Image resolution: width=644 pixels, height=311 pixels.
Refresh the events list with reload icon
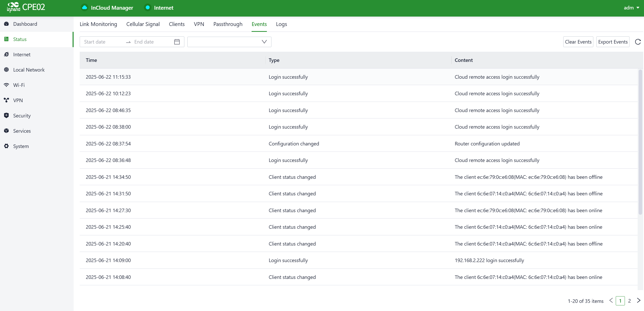[638, 42]
